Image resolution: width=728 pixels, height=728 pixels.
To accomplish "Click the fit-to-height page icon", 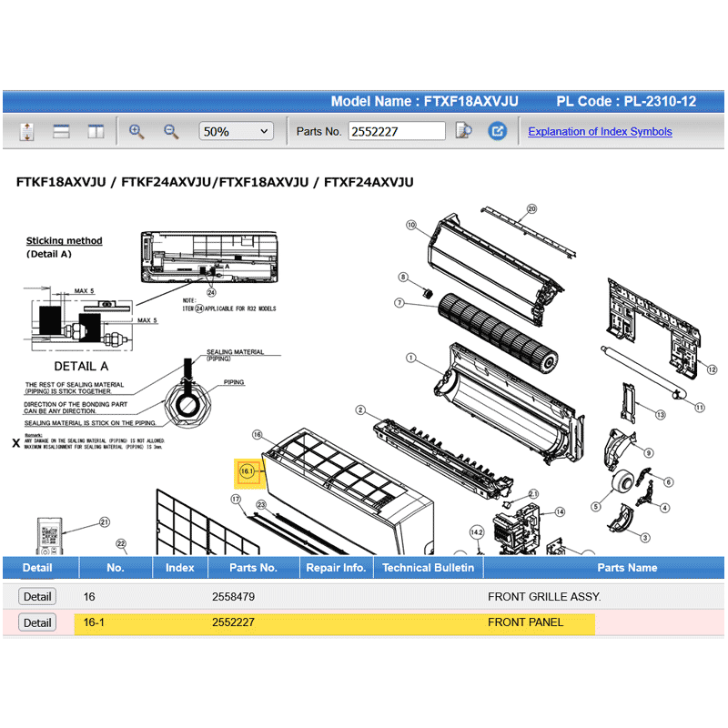I will pos(26,132).
